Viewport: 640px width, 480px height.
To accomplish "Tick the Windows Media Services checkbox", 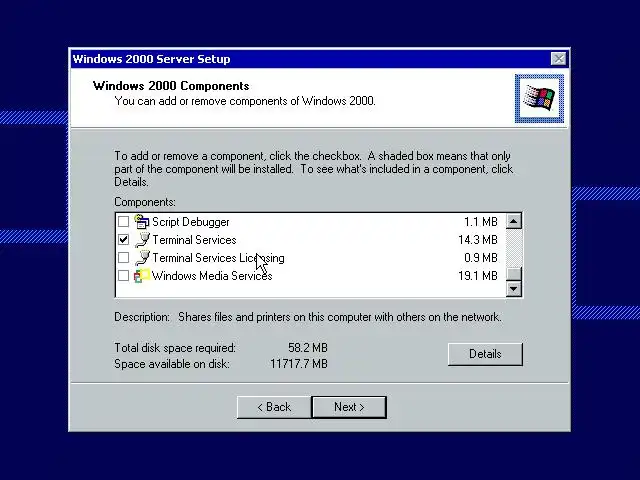I will 123,276.
